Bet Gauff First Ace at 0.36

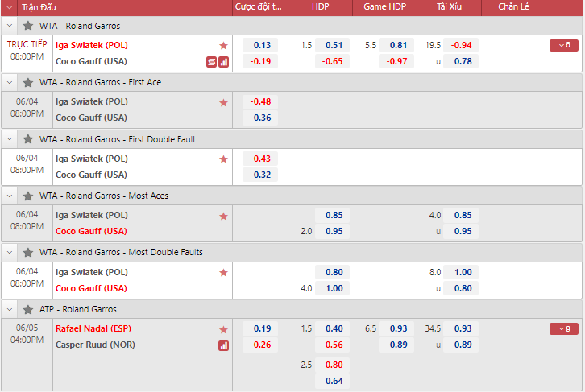point(260,118)
